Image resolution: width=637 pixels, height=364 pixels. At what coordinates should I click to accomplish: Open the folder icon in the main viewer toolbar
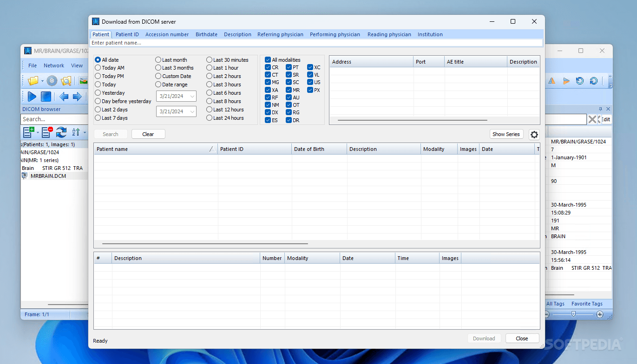tap(33, 81)
